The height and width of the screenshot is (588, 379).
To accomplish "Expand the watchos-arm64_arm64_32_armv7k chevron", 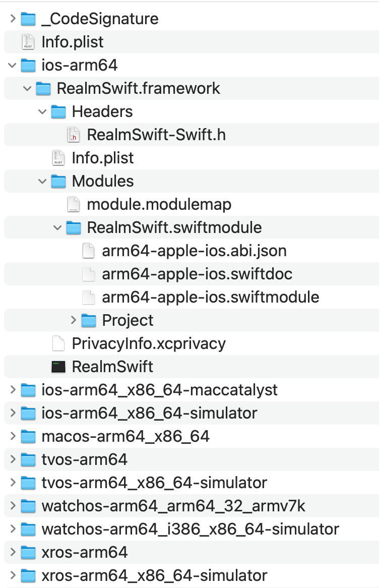I will coord(13,506).
